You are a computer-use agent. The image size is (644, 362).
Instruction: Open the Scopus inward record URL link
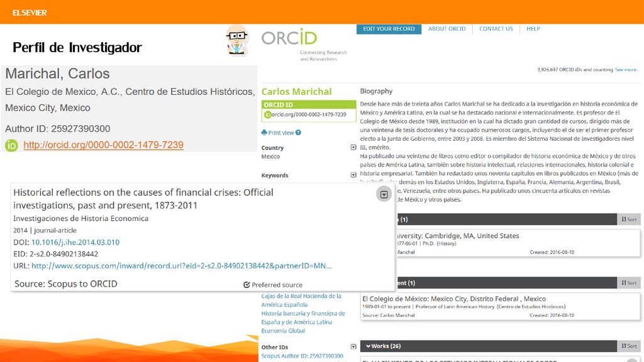[x=182, y=266]
